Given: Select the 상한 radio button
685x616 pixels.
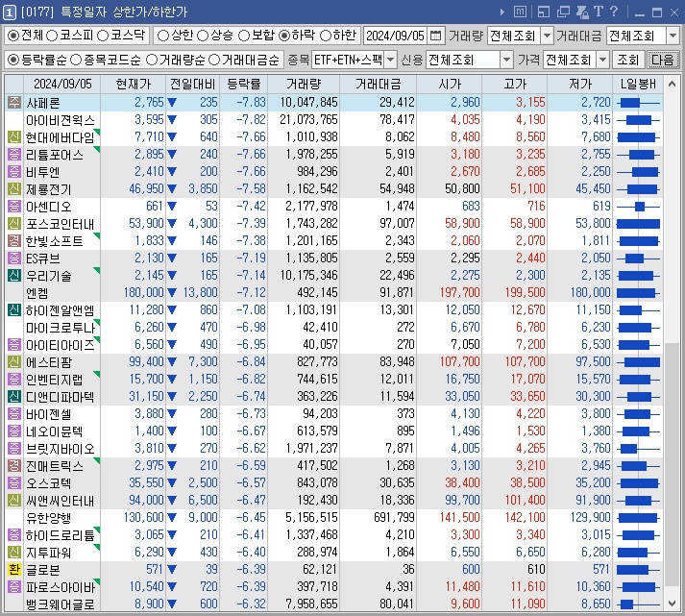Looking at the screenshot, I should [x=163, y=36].
